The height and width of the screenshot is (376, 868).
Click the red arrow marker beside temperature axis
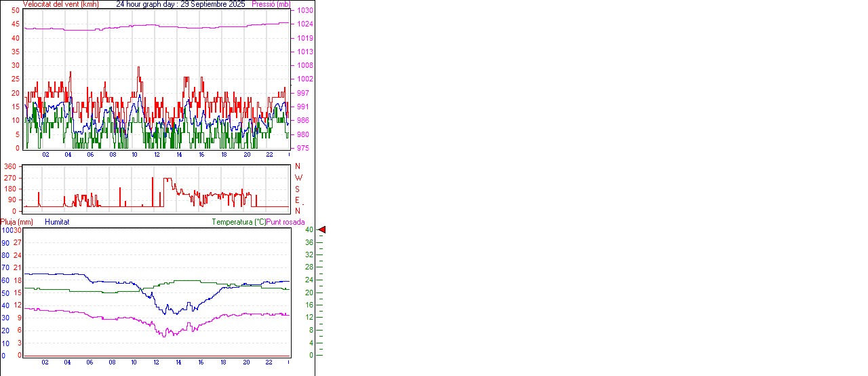[322, 230]
